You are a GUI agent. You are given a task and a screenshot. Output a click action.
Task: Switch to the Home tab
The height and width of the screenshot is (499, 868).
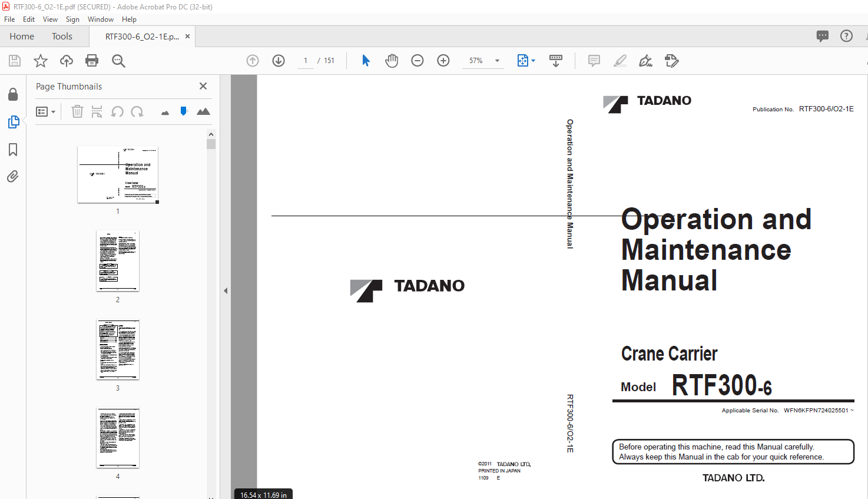pos(22,36)
